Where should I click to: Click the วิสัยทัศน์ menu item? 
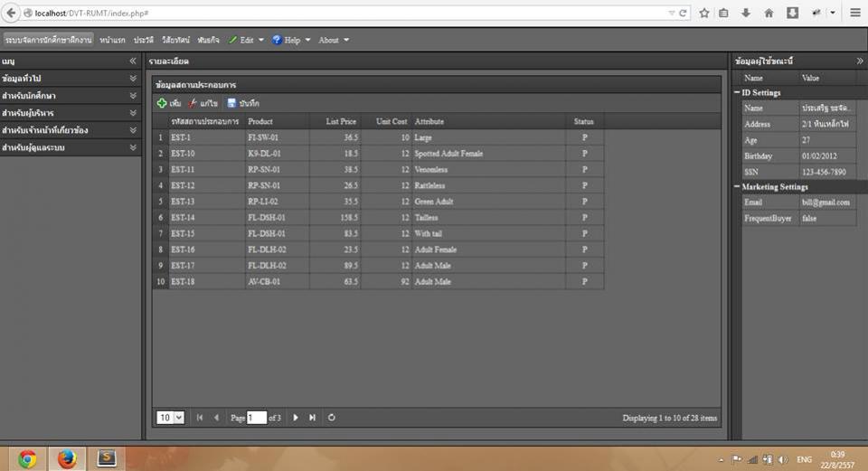[x=175, y=40]
